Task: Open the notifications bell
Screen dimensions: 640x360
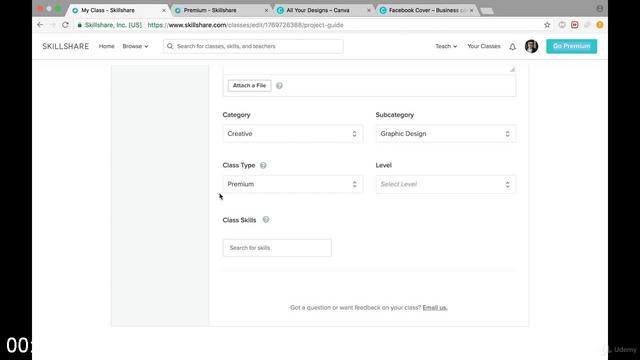Action: (x=512, y=47)
